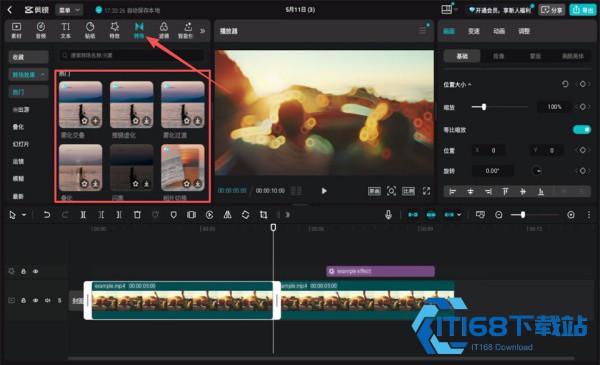Image resolution: width=600 pixels, height=365 pixels.
Task: Click the 原画 original quality button
Action: tap(374, 191)
